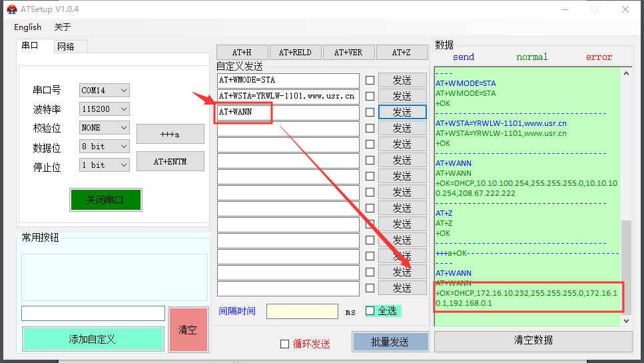Open the English language menu

click(27, 27)
